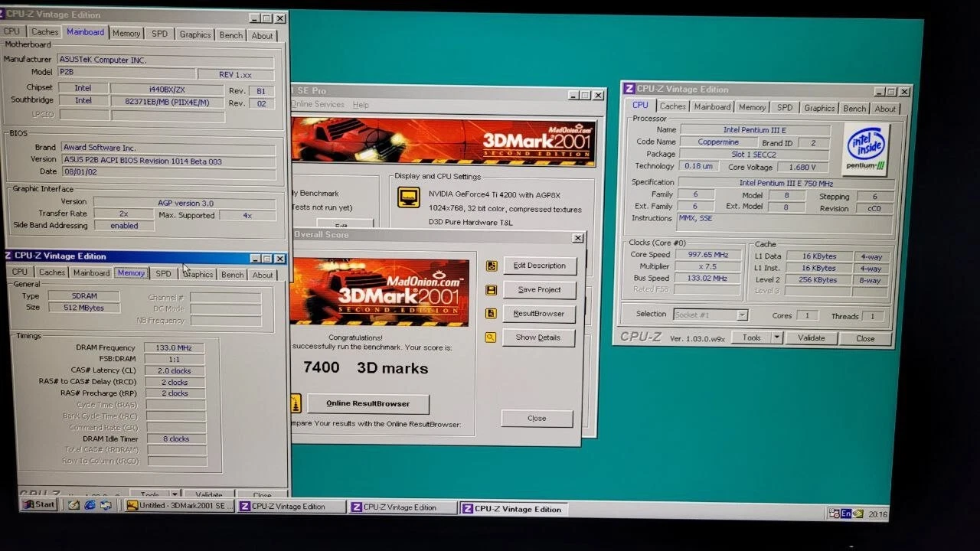
Task: Click Close button in the Overall Score dialog
Action: [x=537, y=419]
